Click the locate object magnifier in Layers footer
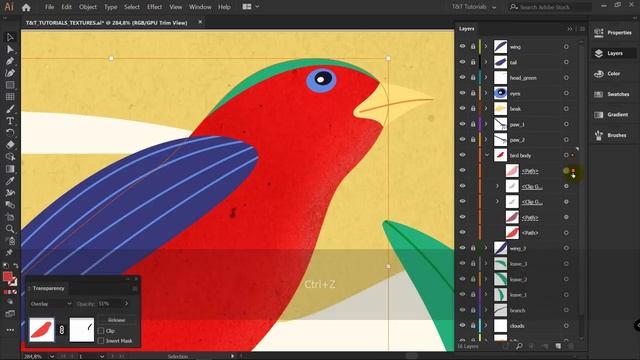640x360 pixels. 519,346
